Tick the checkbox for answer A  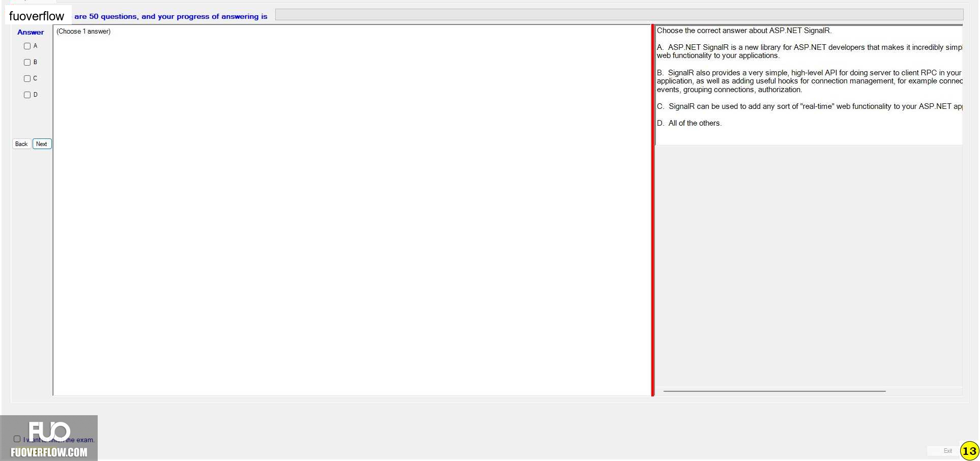pyautogui.click(x=27, y=46)
